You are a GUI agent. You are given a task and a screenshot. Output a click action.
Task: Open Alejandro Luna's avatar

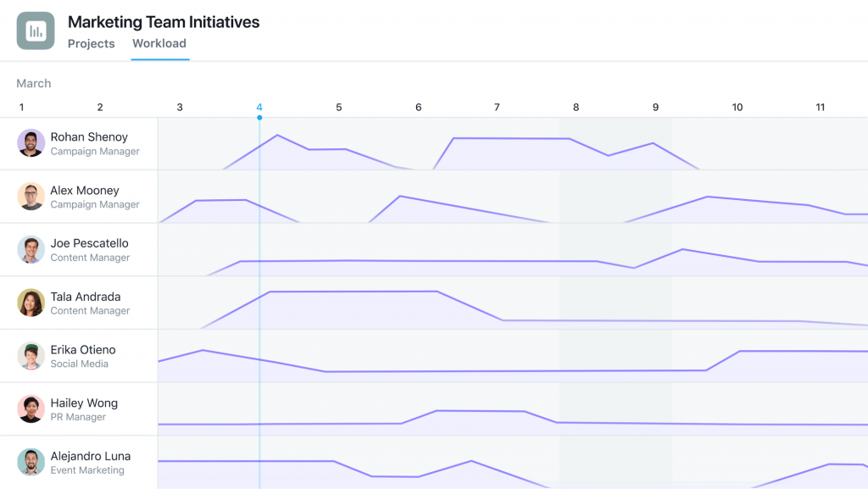[x=31, y=462]
